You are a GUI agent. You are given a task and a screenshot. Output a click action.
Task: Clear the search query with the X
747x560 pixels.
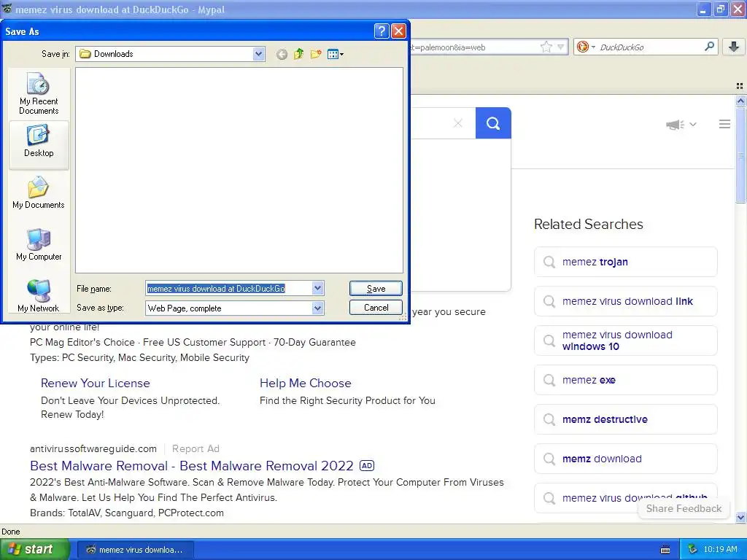click(x=458, y=123)
